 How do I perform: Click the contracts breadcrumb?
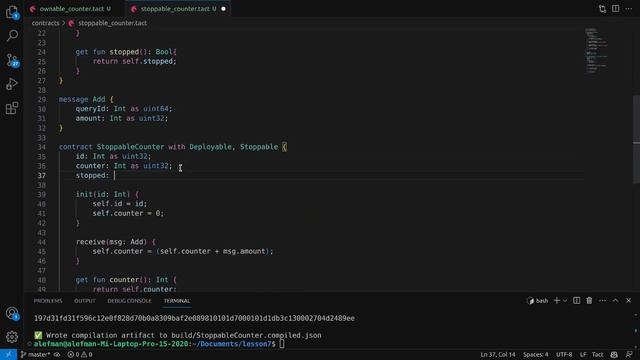45,23
